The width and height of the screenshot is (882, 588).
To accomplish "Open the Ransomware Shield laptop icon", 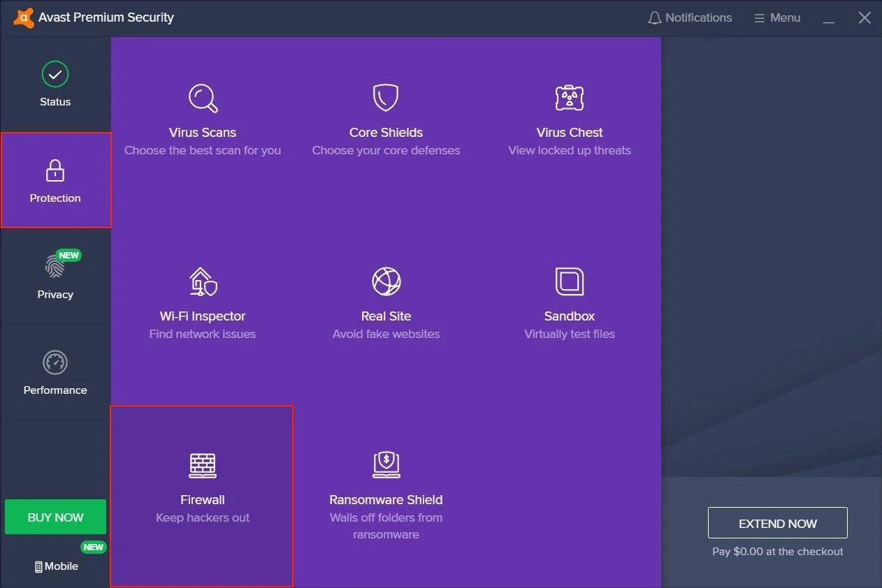I will tap(386, 465).
